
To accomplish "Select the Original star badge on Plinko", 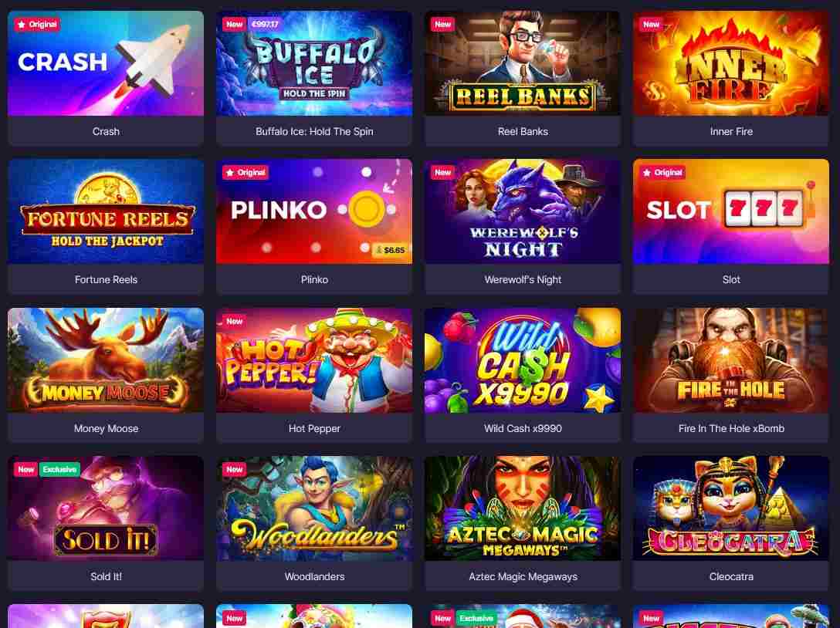I will pyautogui.click(x=246, y=172).
